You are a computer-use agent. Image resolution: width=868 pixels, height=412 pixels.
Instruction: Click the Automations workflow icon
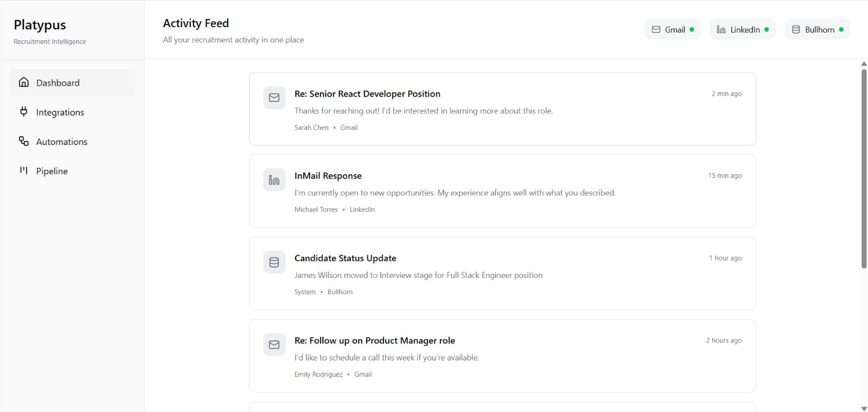[x=24, y=141]
